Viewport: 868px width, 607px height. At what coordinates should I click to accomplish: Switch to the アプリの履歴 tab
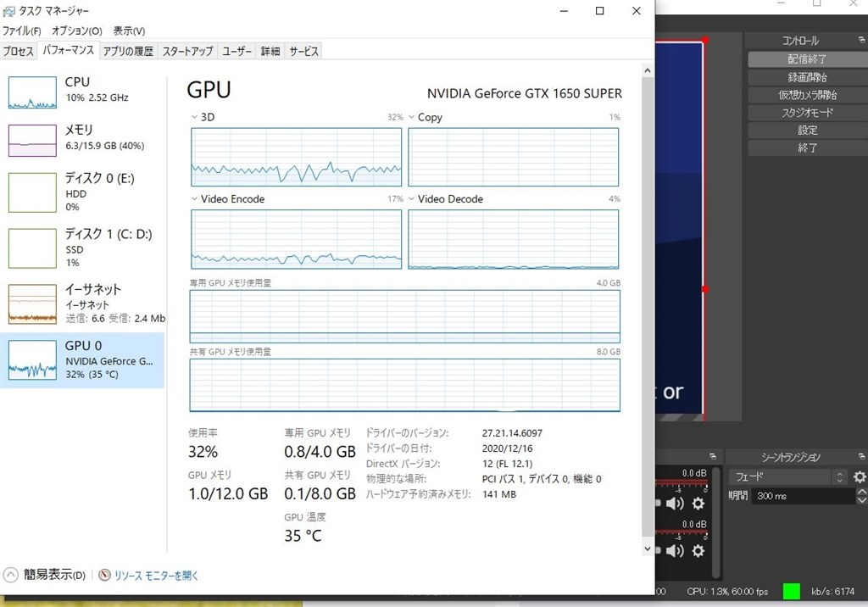point(128,52)
